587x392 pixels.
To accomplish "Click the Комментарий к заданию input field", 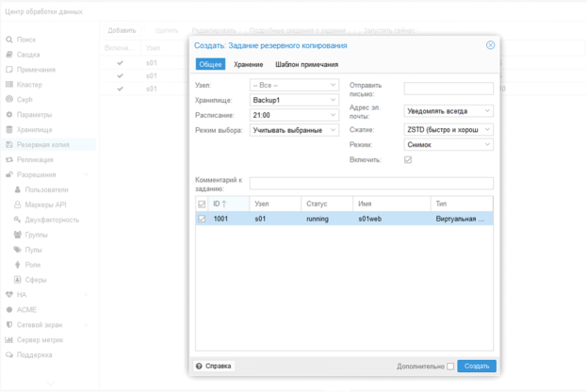I will tap(371, 183).
